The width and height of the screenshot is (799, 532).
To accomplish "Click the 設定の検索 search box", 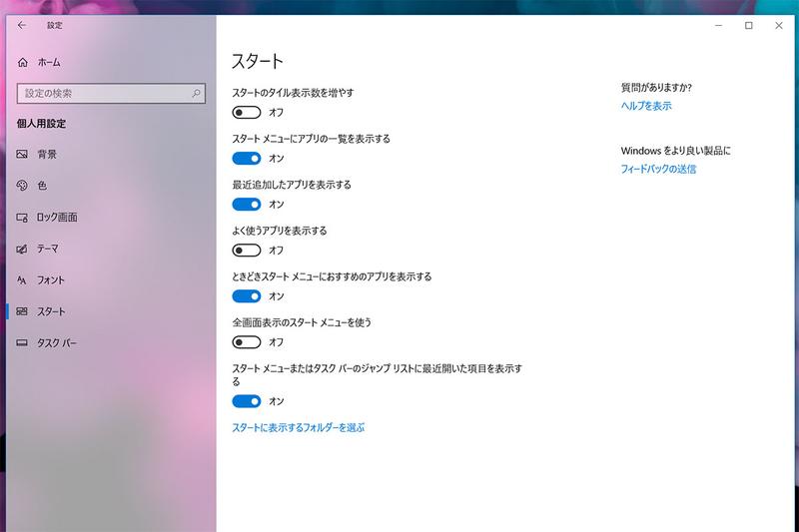I will tap(111, 93).
